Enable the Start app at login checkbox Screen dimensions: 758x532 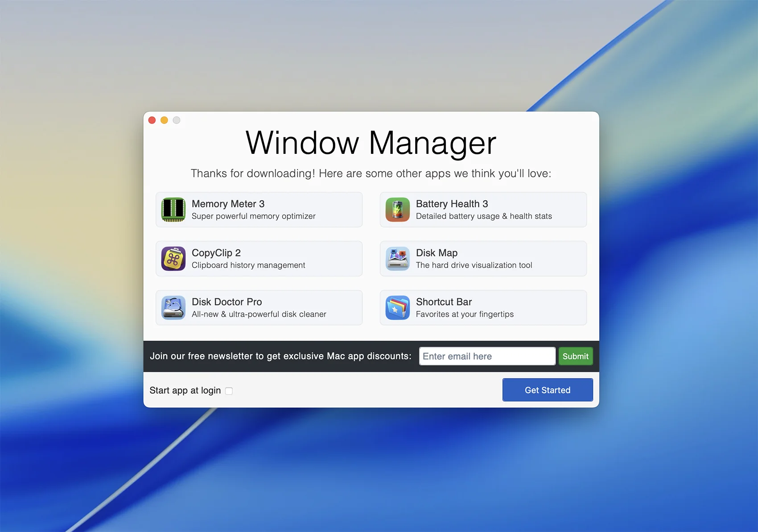click(229, 391)
